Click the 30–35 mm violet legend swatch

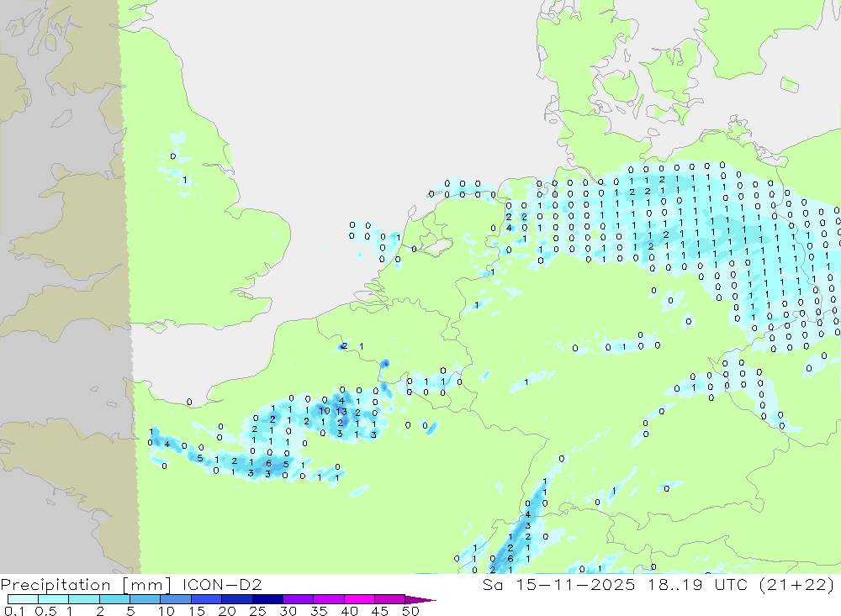(298, 599)
